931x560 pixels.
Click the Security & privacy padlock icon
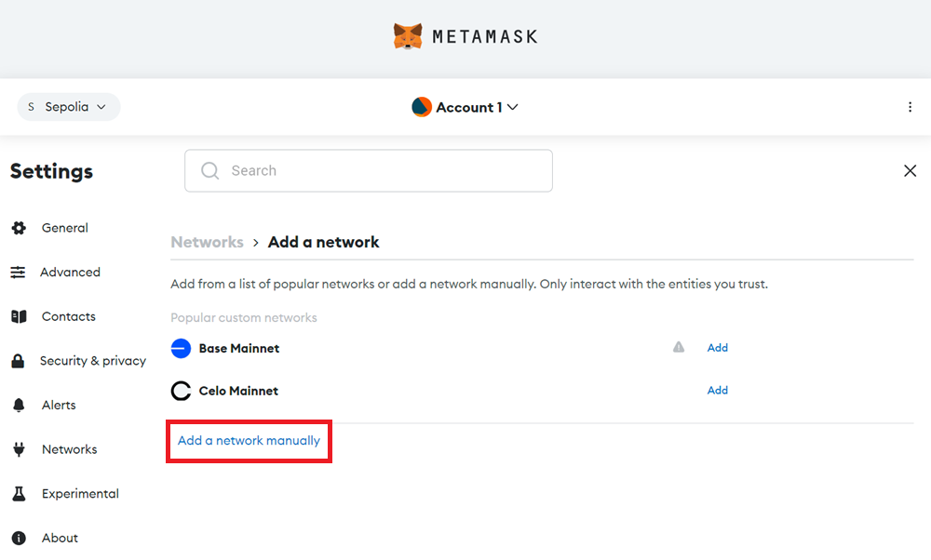(19, 361)
